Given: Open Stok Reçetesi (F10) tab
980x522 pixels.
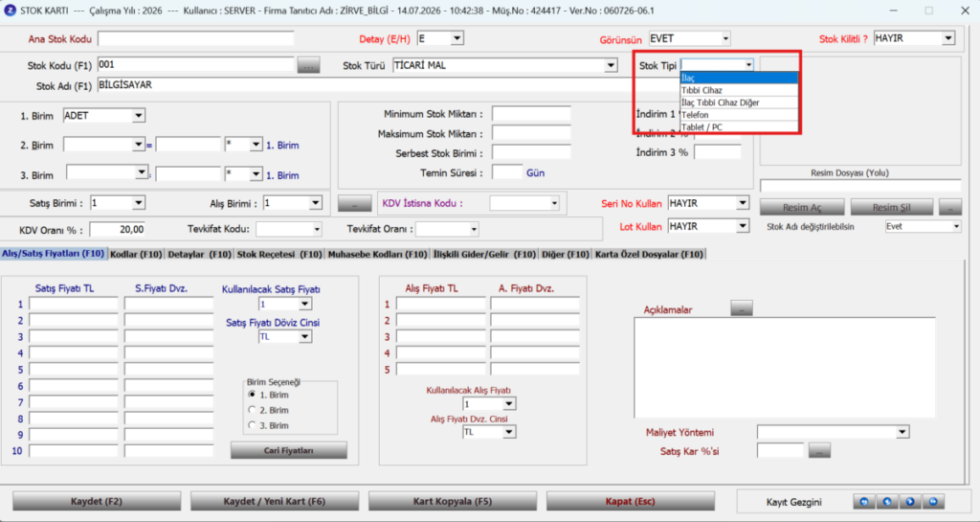Looking at the screenshot, I should (279, 254).
